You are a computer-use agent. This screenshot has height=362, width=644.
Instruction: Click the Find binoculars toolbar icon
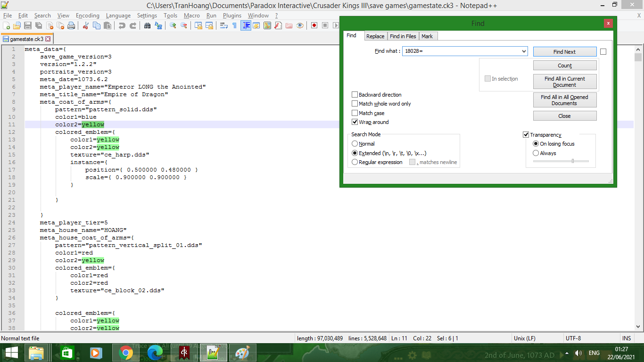pos(148,25)
